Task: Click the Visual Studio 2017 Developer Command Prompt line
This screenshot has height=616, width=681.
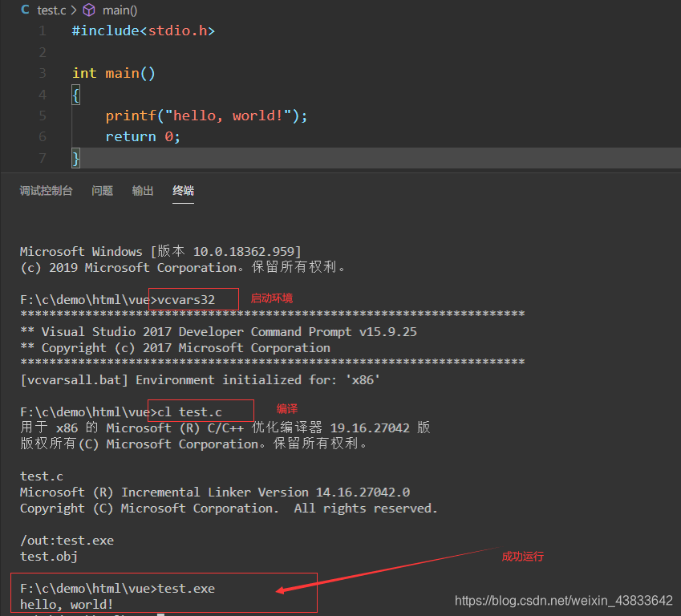Action: (218, 332)
